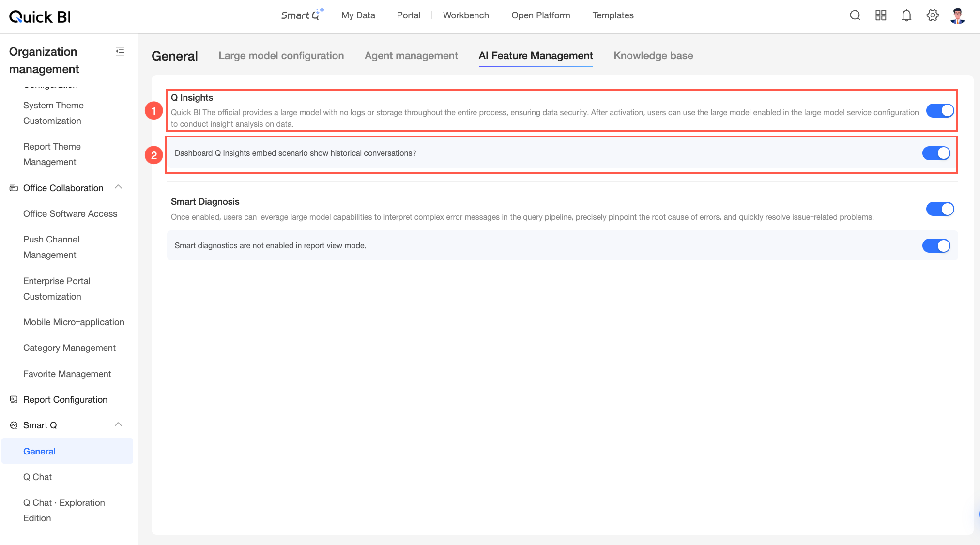Collapse the Smart Q section chevron

coord(118,424)
